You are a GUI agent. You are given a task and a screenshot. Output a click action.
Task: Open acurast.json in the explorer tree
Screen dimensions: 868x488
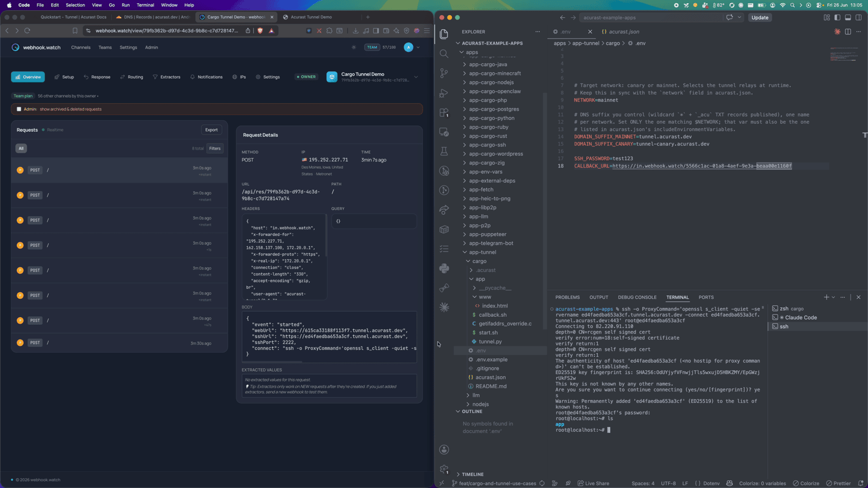tap(490, 377)
